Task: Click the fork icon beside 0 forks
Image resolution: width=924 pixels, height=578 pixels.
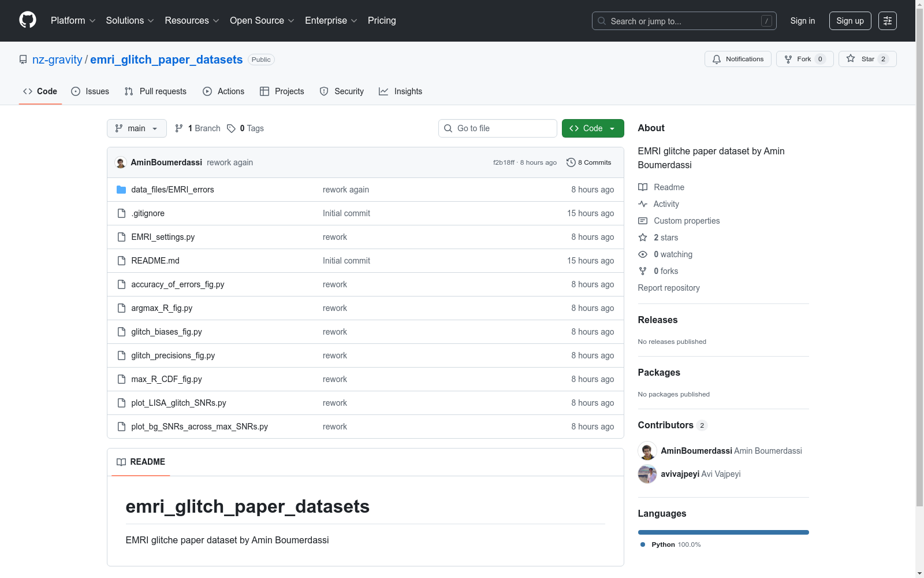Action: tap(643, 271)
